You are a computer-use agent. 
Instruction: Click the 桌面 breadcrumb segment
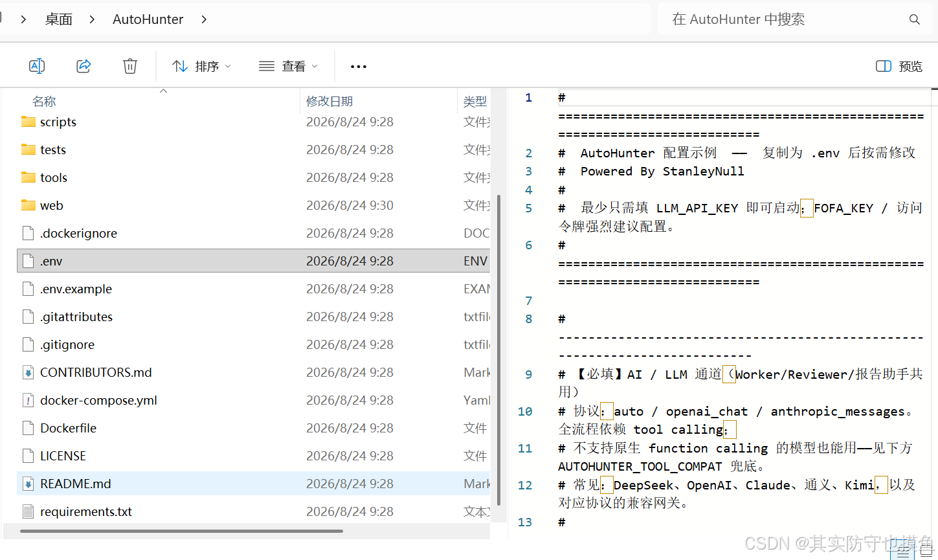(x=58, y=19)
